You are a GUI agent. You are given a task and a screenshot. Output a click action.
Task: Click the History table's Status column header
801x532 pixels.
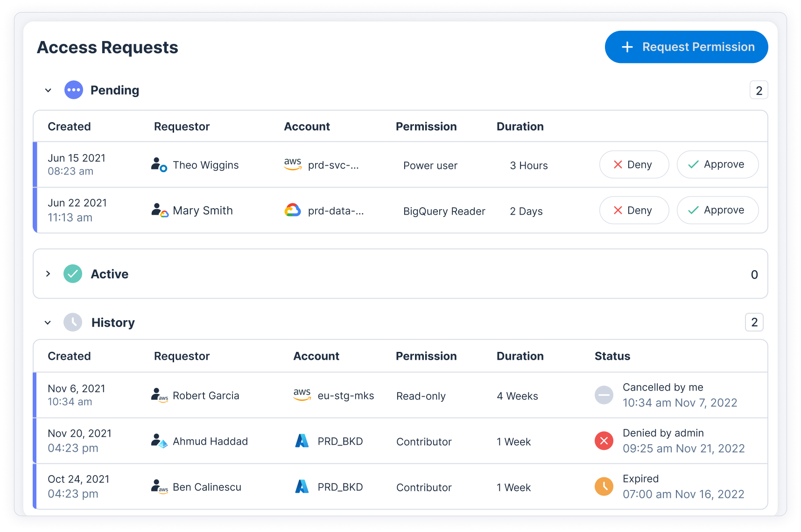click(612, 356)
